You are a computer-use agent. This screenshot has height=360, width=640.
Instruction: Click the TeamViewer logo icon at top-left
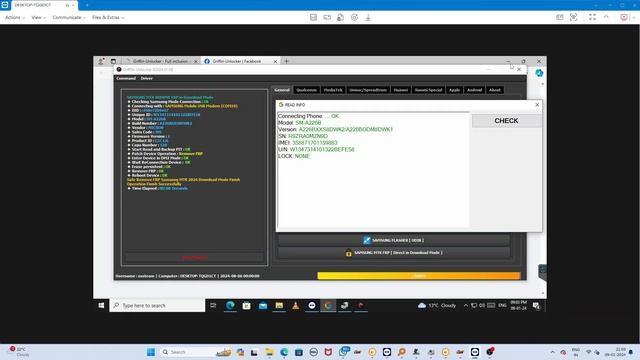(x=5, y=5)
